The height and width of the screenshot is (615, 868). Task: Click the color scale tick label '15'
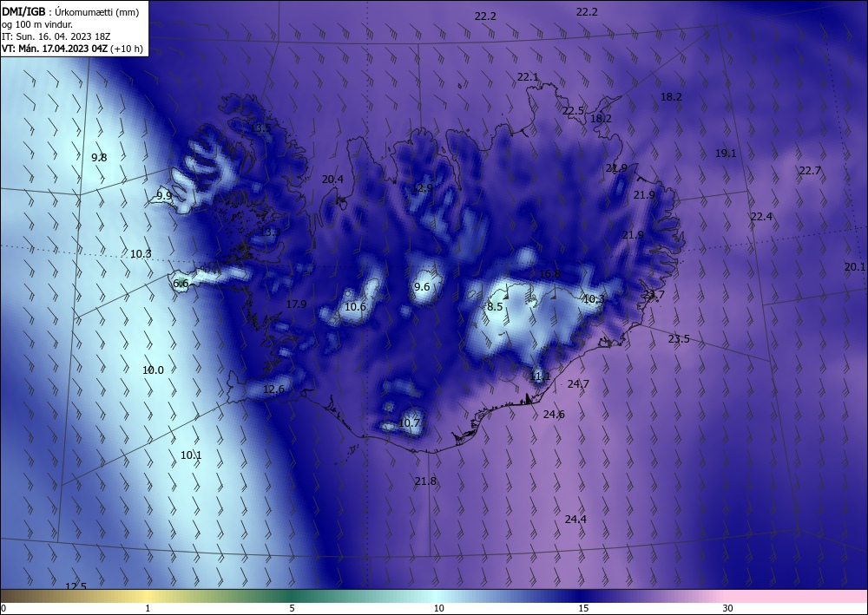[x=583, y=609]
